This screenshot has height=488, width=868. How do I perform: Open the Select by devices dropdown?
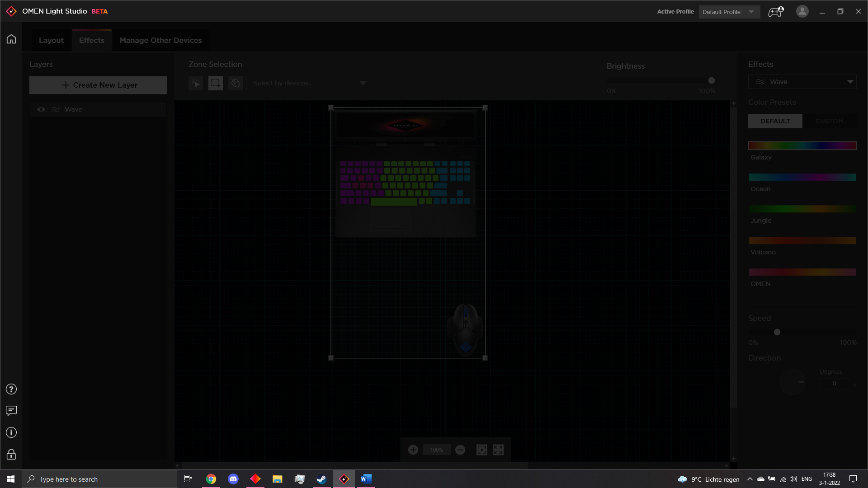pyautogui.click(x=308, y=83)
